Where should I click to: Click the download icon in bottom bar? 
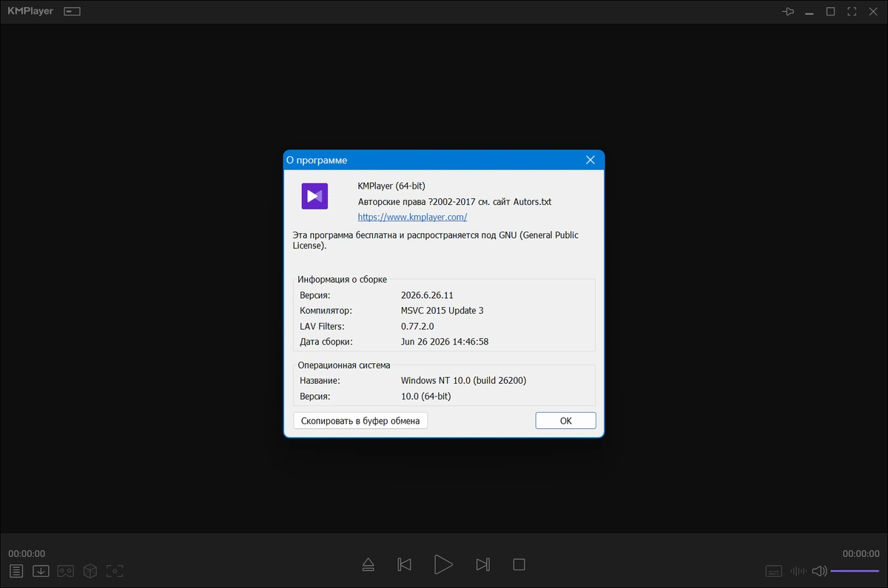click(x=41, y=571)
